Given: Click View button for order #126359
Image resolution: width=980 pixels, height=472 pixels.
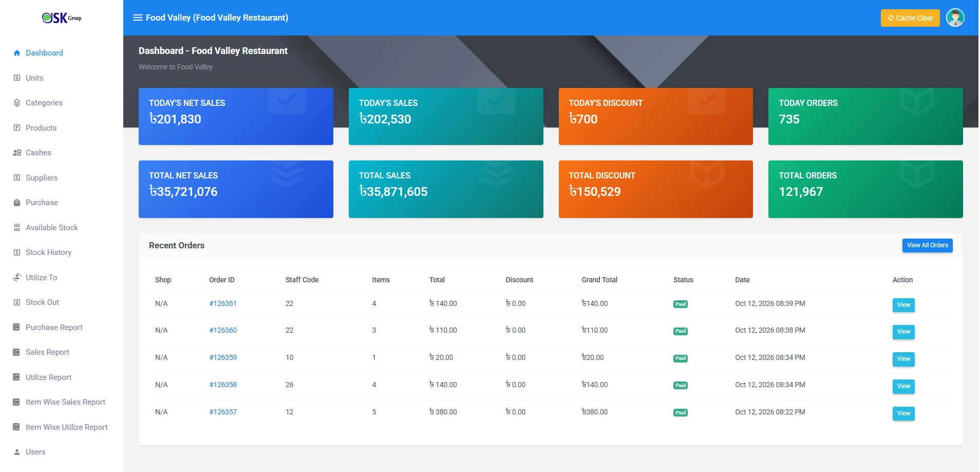Looking at the screenshot, I should tap(903, 359).
